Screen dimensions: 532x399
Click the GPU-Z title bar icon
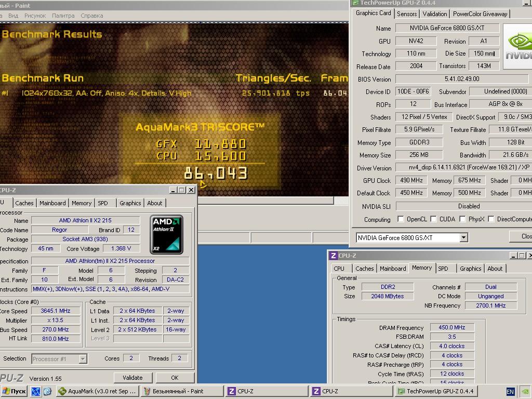coord(355,3)
